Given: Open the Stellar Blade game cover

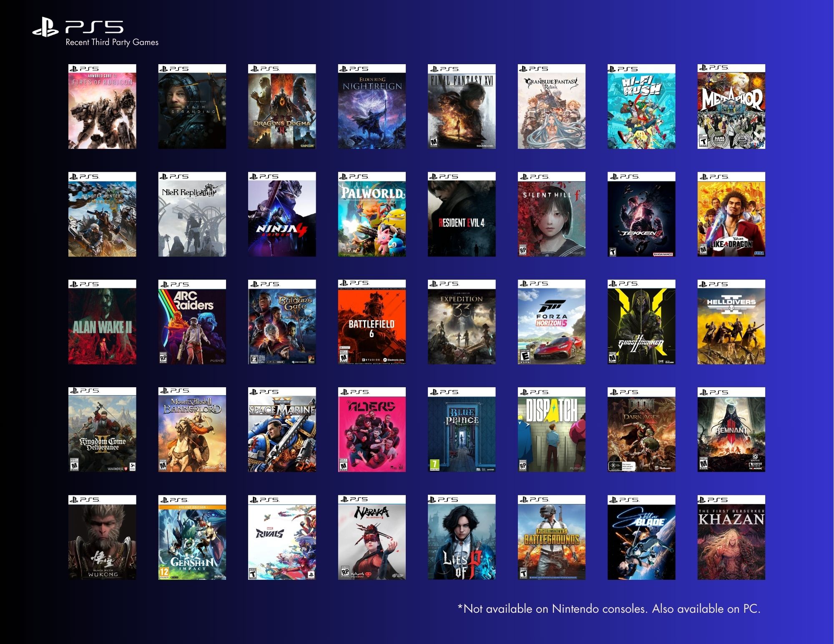Looking at the screenshot, I should (641, 538).
